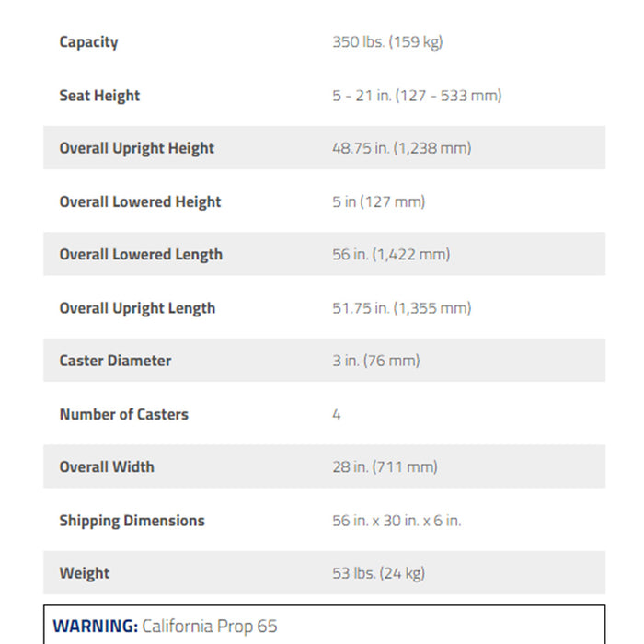Screen dimensions: 644x644
Task: Click the Overall Lowered Height label
Action: tap(140, 201)
